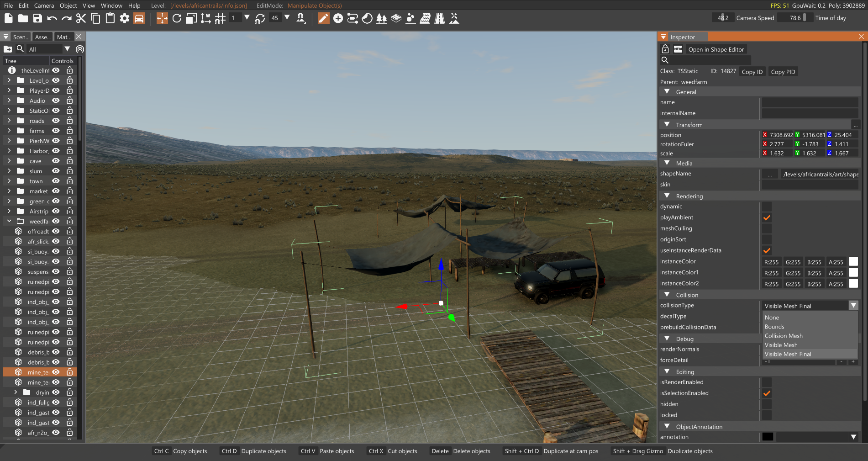The width and height of the screenshot is (868, 461).
Task: Click the add new folder icon in Scene Tree
Action: [x=8, y=49]
